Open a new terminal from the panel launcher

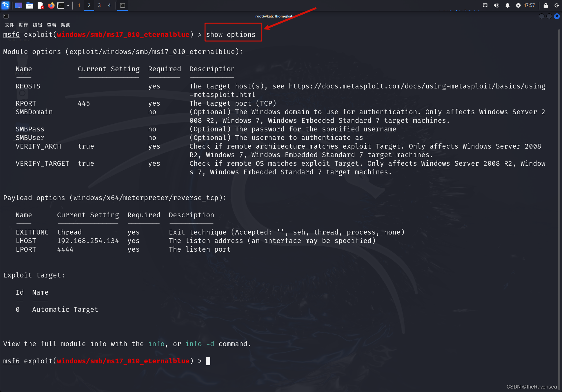click(x=61, y=5)
